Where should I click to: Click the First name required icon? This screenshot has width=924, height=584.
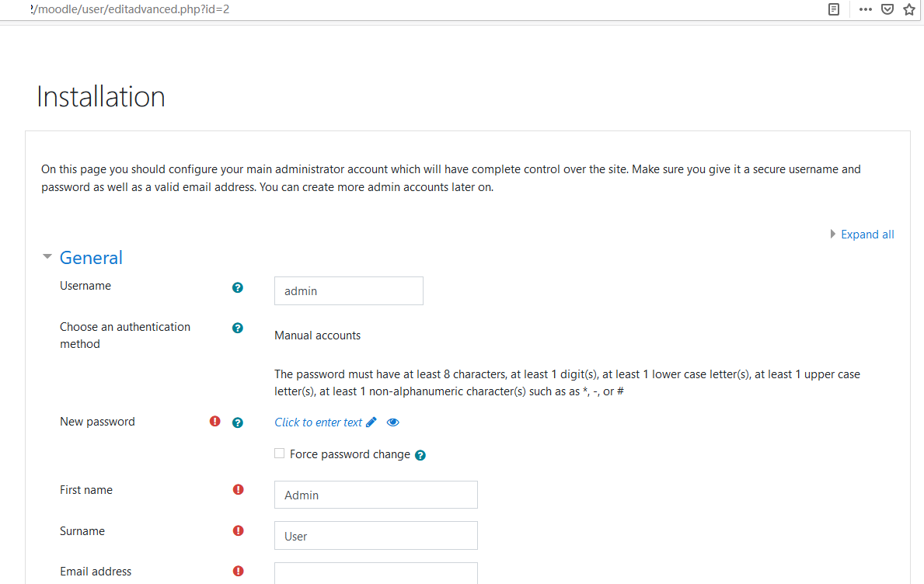click(x=238, y=489)
